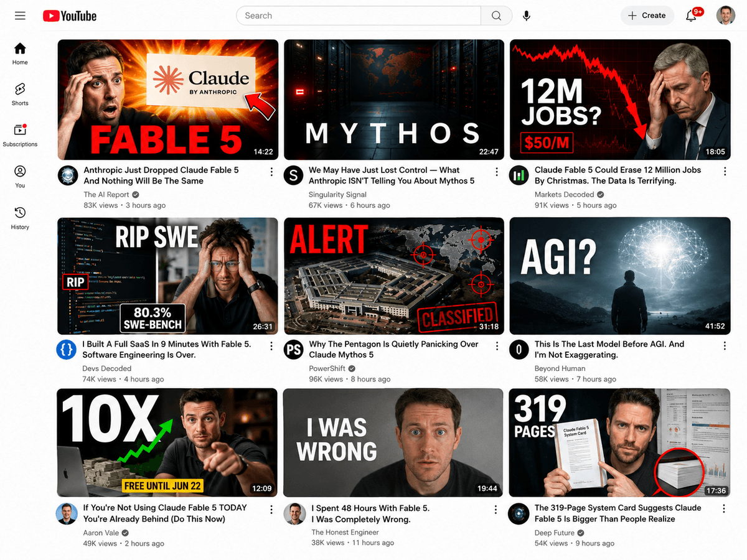Image resolution: width=747 pixels, height=560 pixels.
Task: Play the FABLE 5 thumbnail video
Action: 168,100
